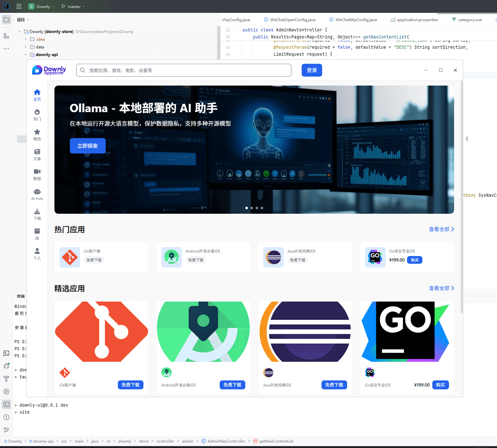Click the 登录 login button
This screenshot has width=497, height=448.
coord(312,70)
